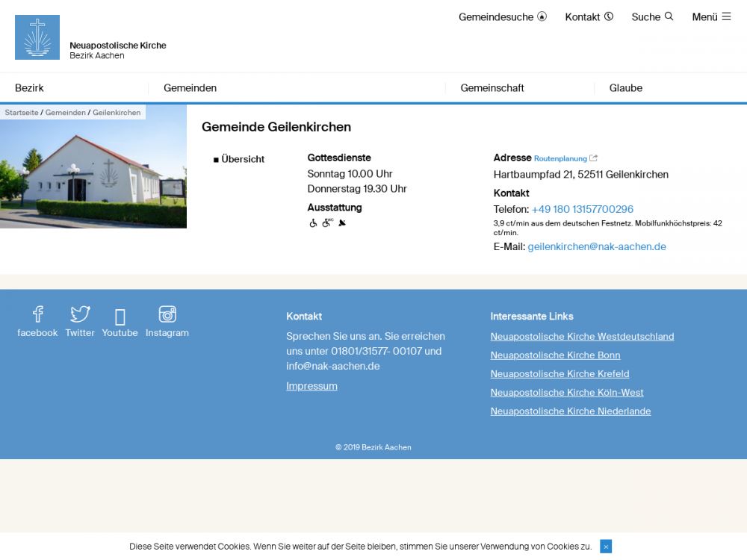Open the Gemeinschaft navigation menu
Image resolution: width=747 pixels, height=560 pixels.
492,88
